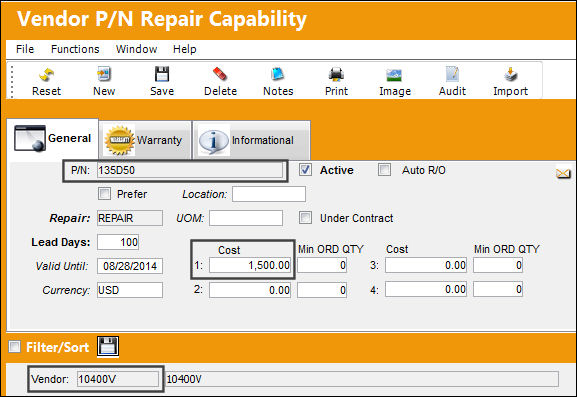The image size is (577, 397).
Task: Save the record using toolbar Save icon
Action: click(x=162, y=74)
